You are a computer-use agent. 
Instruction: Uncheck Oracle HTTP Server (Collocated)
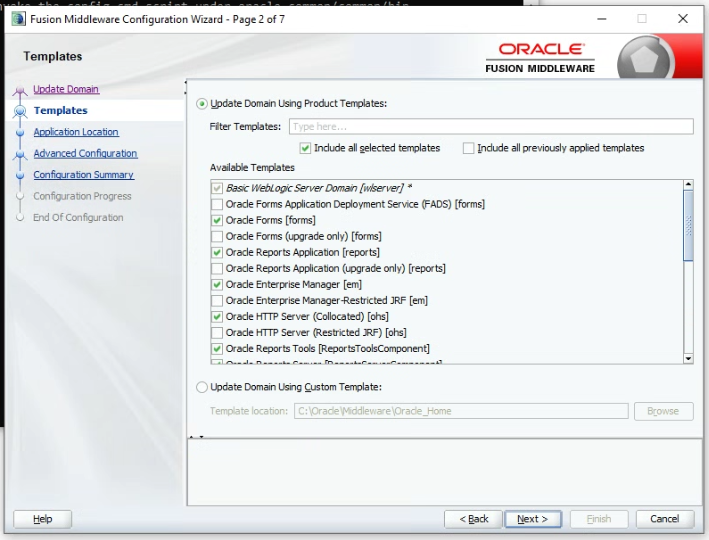tap(217, 317)
